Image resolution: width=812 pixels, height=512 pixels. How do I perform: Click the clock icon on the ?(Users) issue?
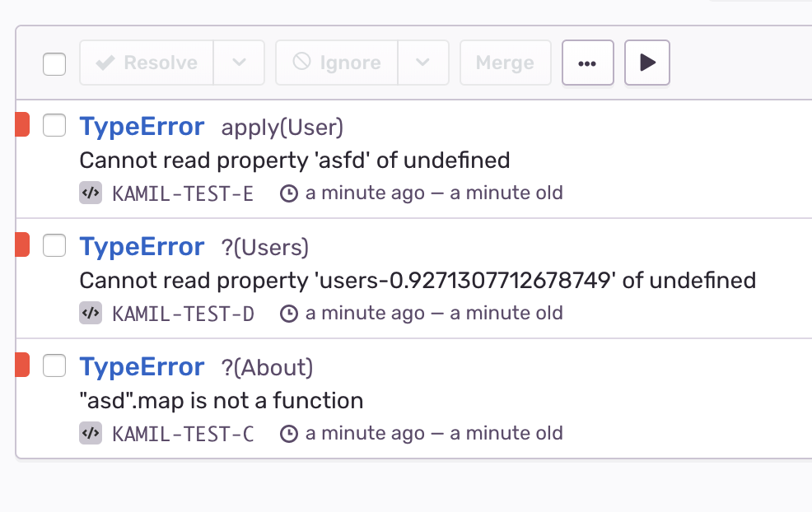click(x=288, y=313)
